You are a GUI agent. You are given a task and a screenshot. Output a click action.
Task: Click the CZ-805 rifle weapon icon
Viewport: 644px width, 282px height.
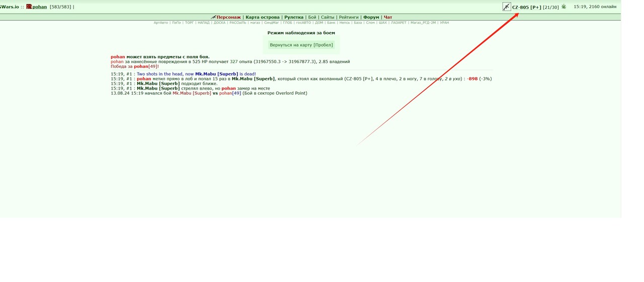click(x=507, y=7)
